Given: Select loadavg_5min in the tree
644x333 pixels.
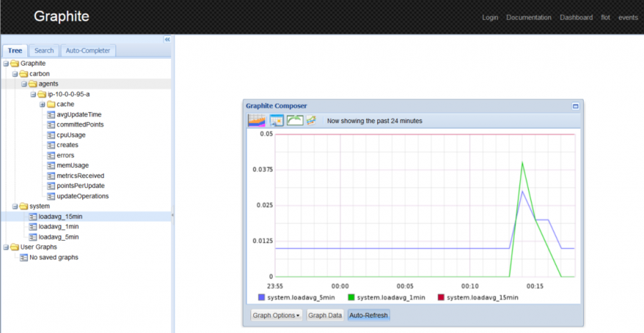Looking at the screenshot, I should tap(59, 237).
